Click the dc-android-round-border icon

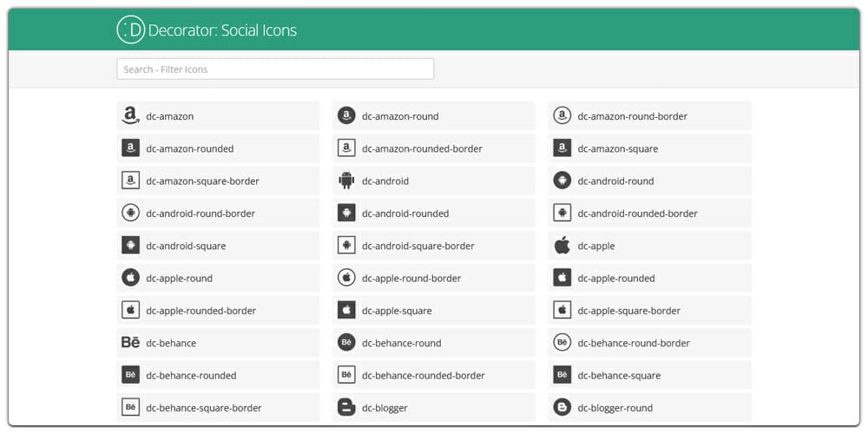[131, 213]
